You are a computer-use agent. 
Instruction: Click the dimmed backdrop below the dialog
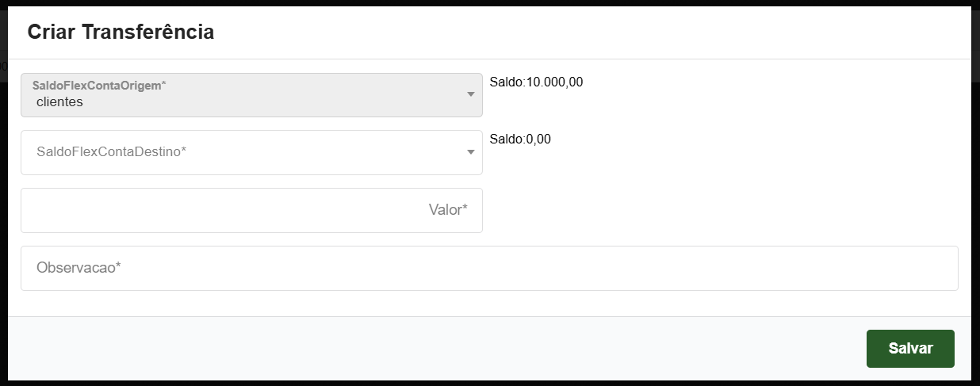coord(489,384)
